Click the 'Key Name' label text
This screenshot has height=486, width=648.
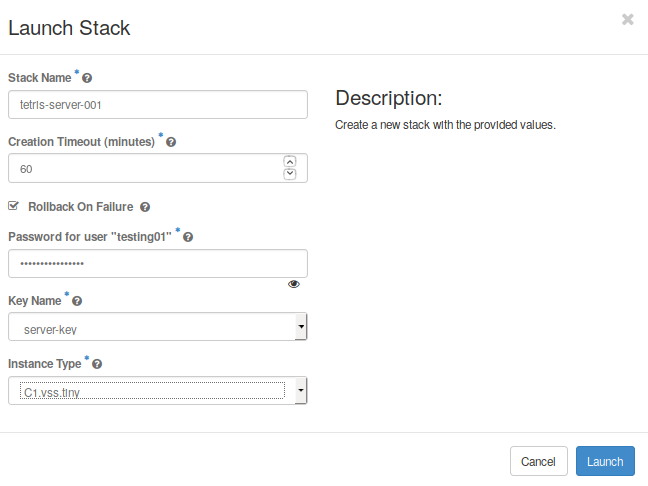pyautogui.click(x=35, y=301)
